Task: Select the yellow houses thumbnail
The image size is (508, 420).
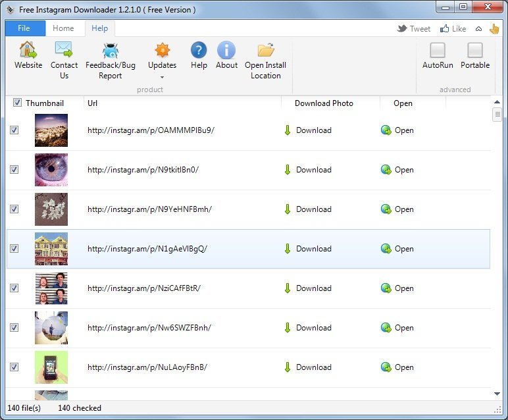Action: tap(51, 249)
